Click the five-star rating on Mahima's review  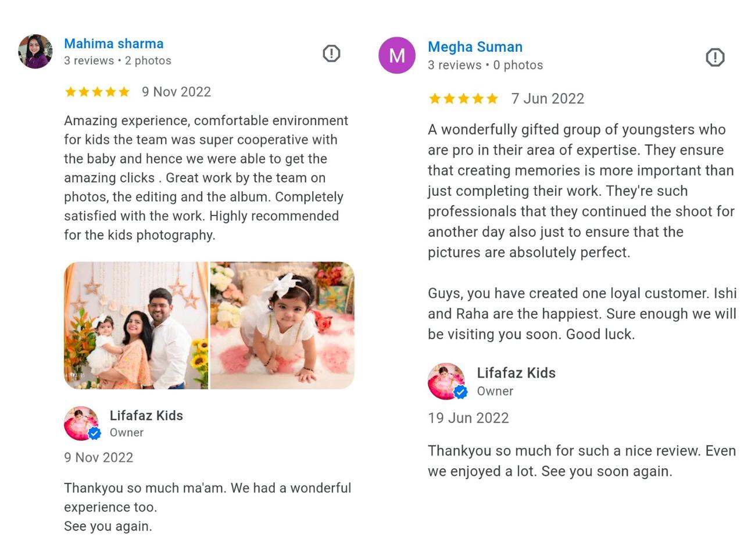tap(97, 92)
